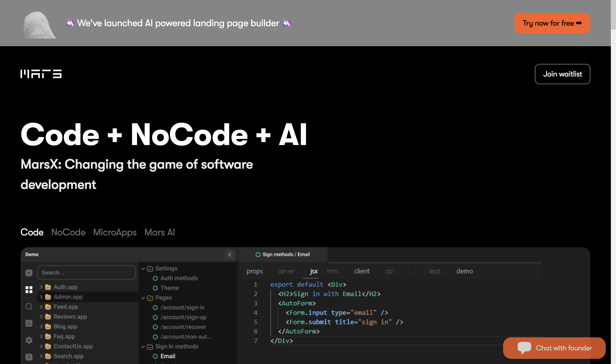The height and width of the screenshot is (364, 616).
Task: Collapse the Sign In methods group chevron
Action: point(143,347)
